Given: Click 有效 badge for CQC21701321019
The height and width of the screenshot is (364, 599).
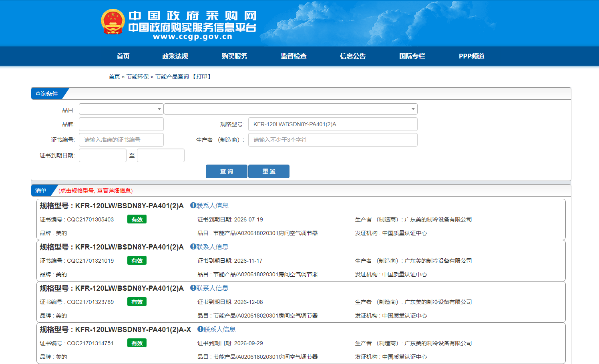Looking at the screenshot, I should click(x=137, y=261).
